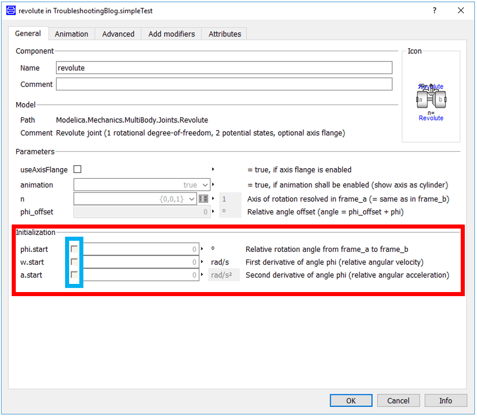The width and height of the screenshot is (477, 417).
Task: Click the Revolute joint icon preview
Action: pos(431,100)
